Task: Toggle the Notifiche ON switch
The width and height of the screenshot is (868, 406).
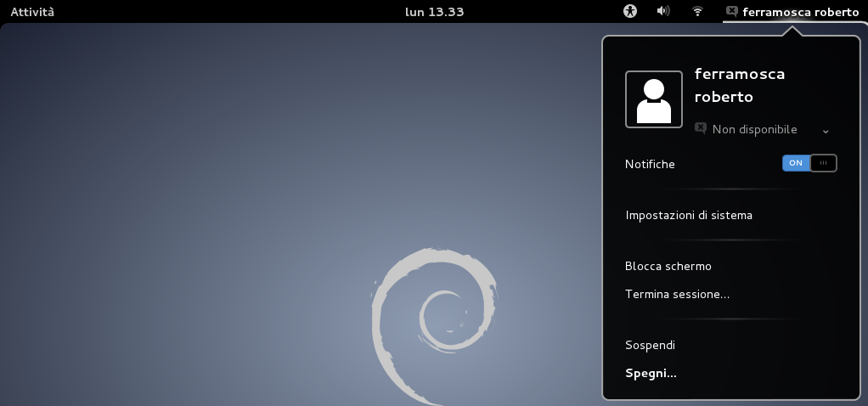Action: 809,163
